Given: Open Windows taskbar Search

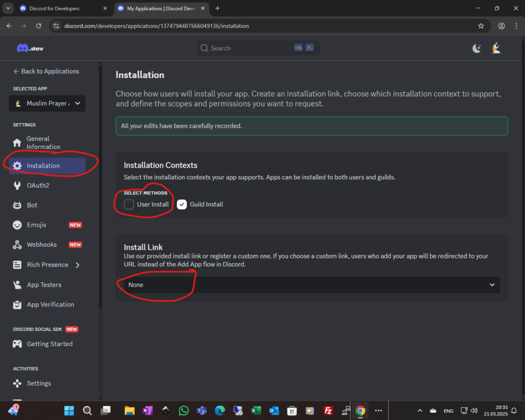Looking at the screenshot, I should tap(87, 411).
